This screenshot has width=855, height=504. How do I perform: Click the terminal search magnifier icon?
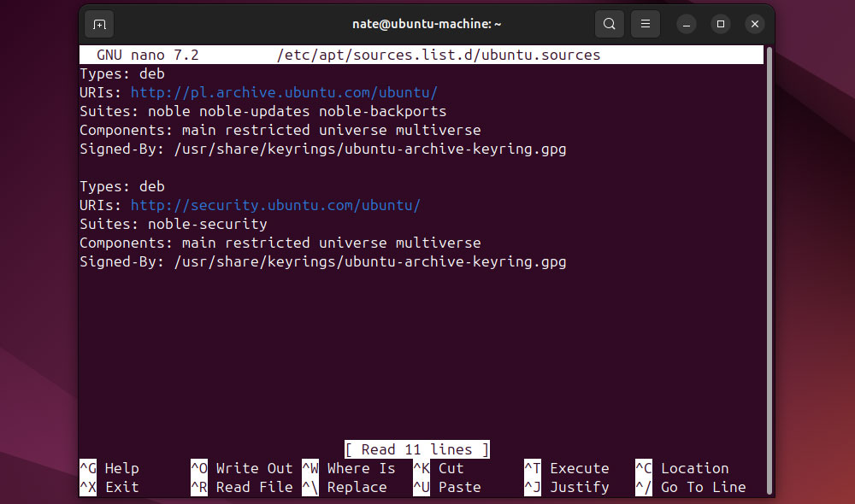[609, 24]
